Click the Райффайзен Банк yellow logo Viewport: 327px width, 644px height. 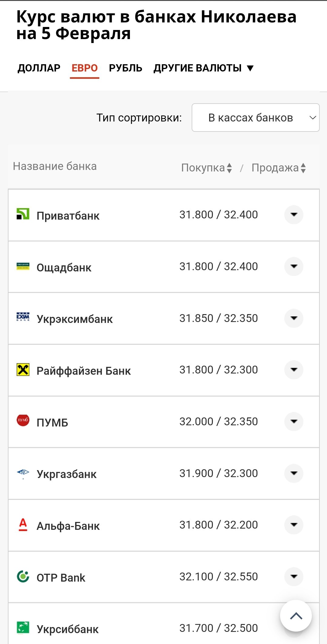[23, 370]
